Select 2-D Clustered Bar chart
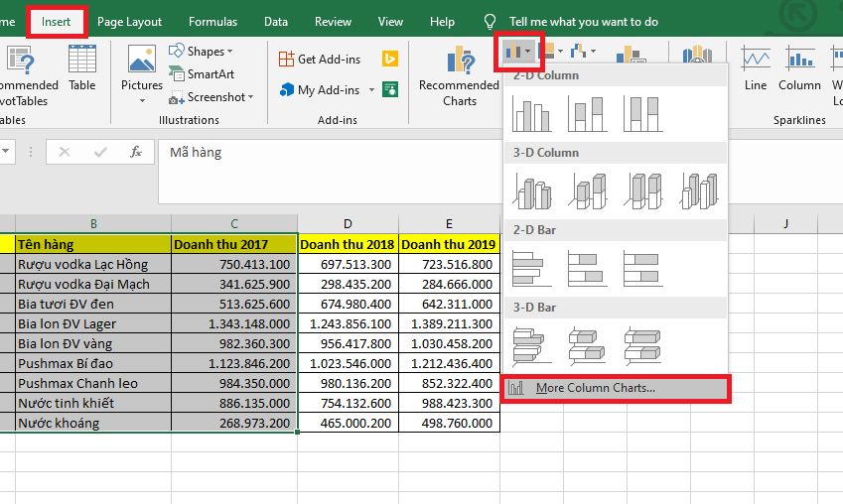Viewport: 843px width, 504px height. [531, 268]
